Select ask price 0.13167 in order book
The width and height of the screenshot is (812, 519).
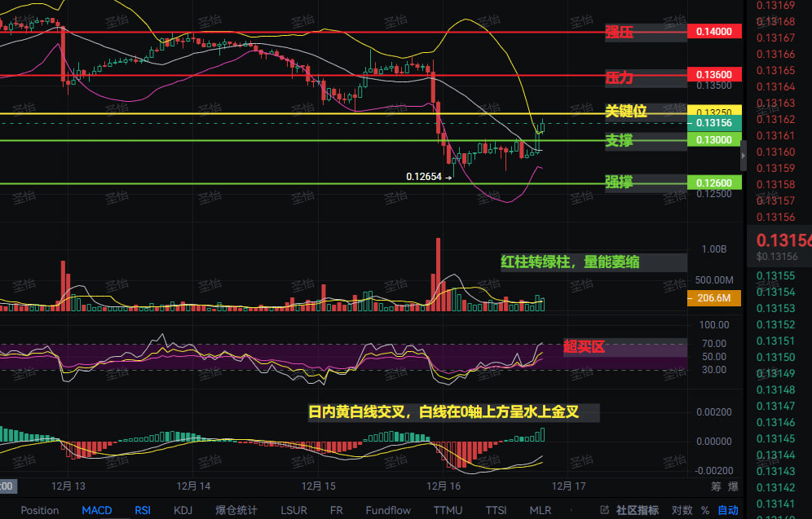pos(776,37)
